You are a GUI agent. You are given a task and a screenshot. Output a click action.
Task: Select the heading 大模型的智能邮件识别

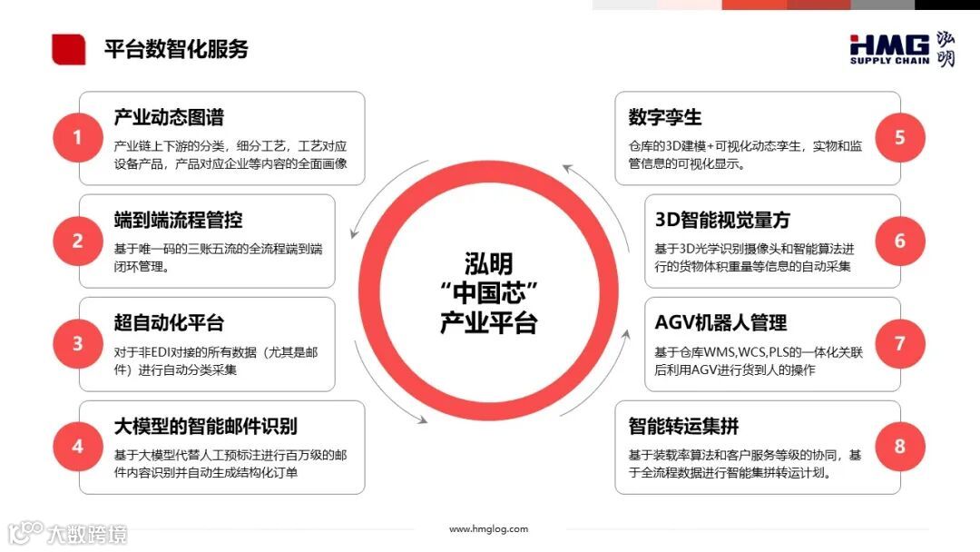[x=206, y=426]
